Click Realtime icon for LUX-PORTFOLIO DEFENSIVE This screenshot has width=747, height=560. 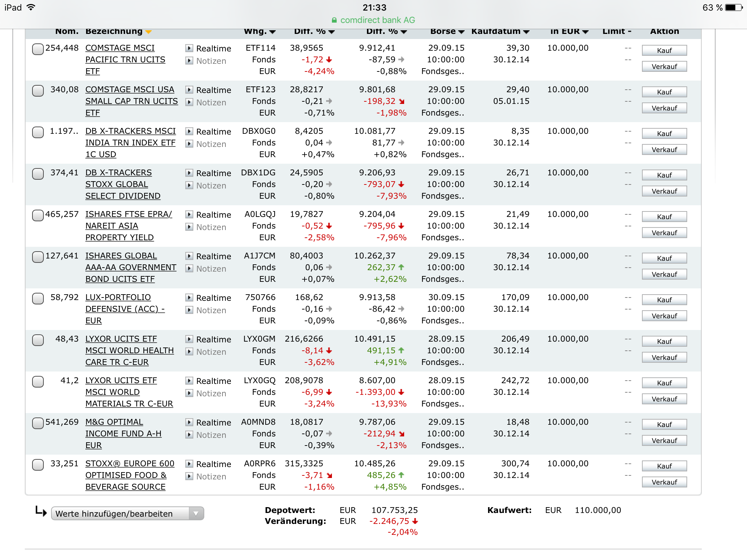(x=189, y=297)
